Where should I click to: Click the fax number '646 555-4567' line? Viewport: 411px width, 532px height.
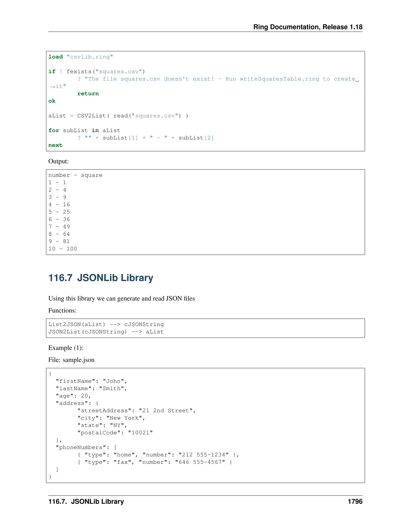155,462
